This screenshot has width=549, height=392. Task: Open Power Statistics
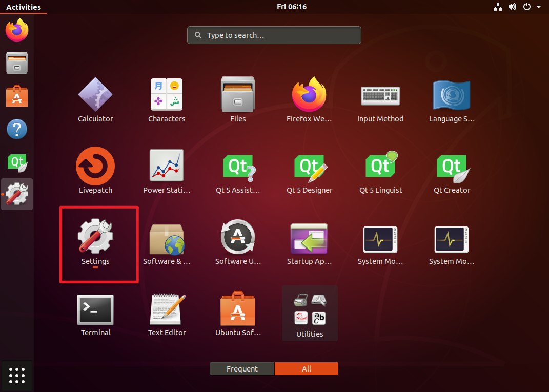click(167, 171)
